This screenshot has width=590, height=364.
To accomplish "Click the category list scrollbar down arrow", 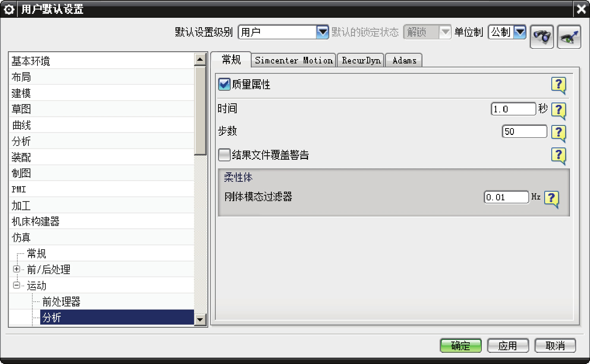I will [x=200, y=319].
